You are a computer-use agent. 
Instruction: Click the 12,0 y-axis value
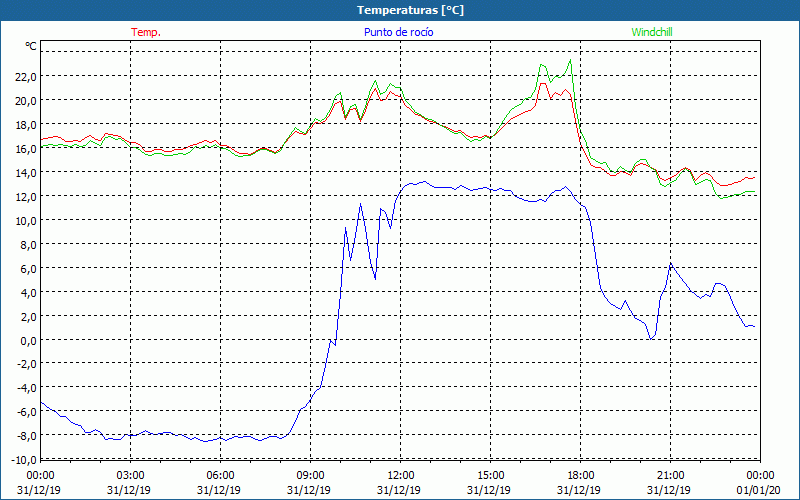pyautogui.click(x=27, y=196)
